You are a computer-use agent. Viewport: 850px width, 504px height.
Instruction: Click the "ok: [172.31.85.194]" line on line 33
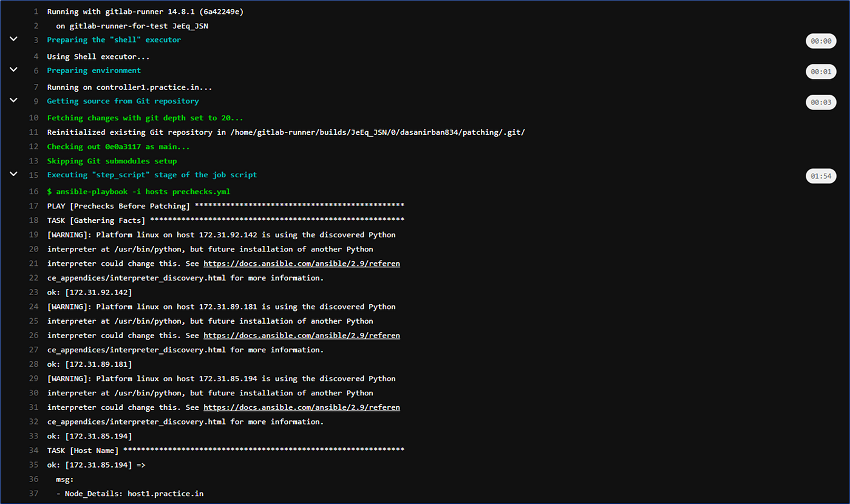[89, 436]
